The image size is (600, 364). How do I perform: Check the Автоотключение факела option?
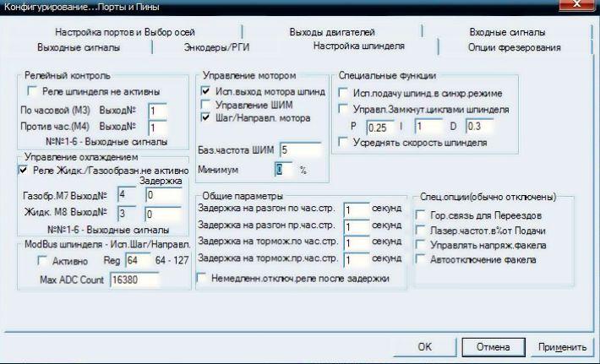[x=423, y=259]
